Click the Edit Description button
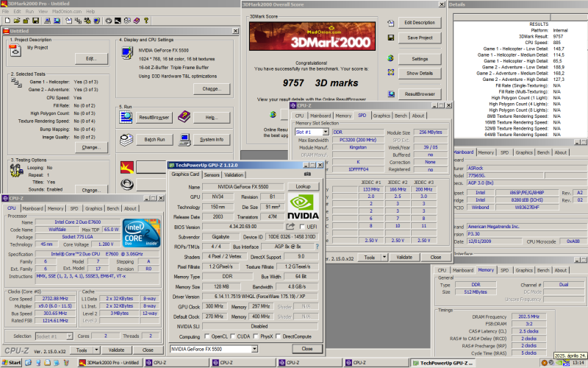This screenshot has height=368, width=588. [x=420, y=23]
